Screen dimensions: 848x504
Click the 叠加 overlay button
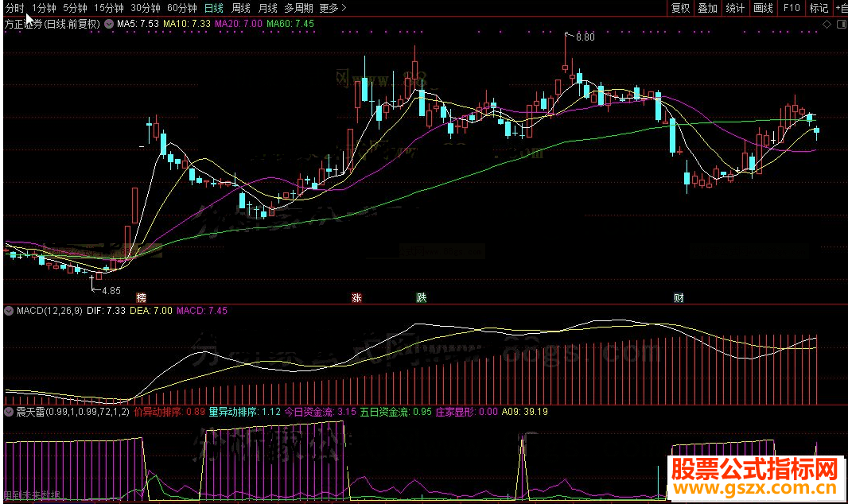(707, 8)
